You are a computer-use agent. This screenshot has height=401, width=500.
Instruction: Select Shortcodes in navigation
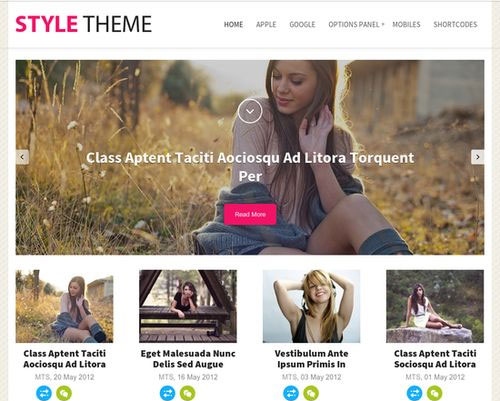(455, 24)
